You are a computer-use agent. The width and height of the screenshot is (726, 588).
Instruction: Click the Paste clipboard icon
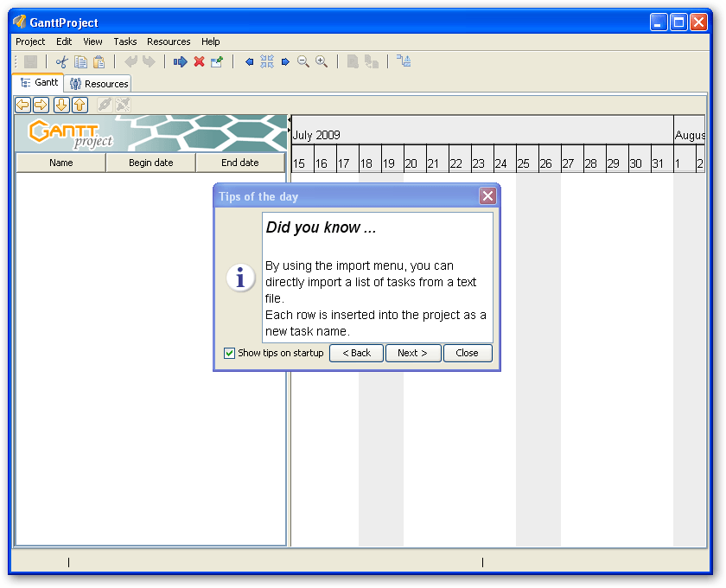coord(99,61)
